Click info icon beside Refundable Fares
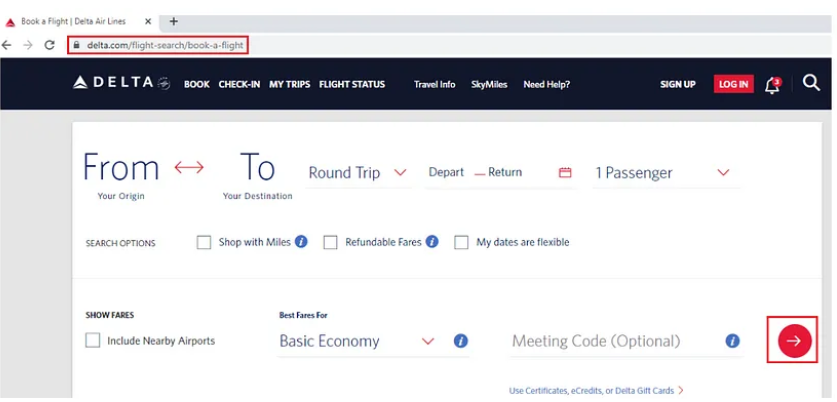 point(432,242)
